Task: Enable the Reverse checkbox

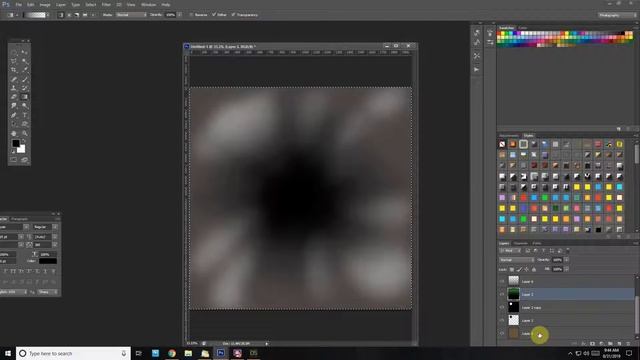Action: (x=191, y=15)
